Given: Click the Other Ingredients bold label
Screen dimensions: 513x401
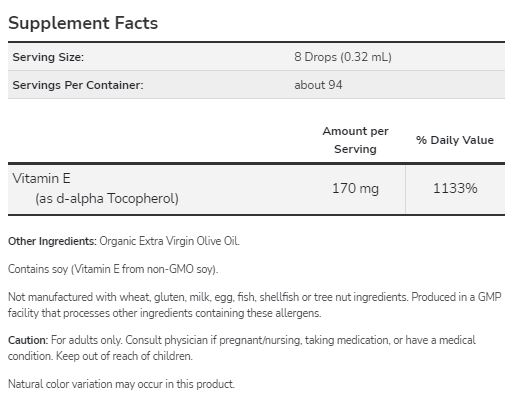Looking at the screenshot, I should point(52,241).
